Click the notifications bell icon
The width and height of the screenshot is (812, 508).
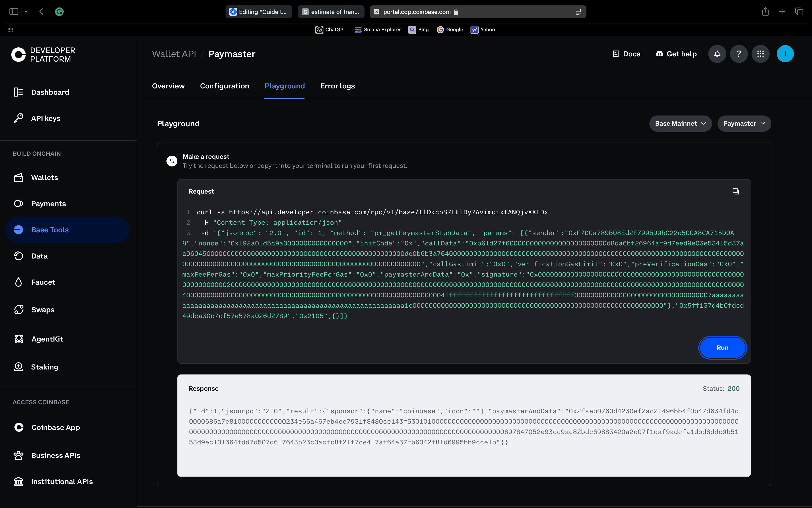click(717, 54)
